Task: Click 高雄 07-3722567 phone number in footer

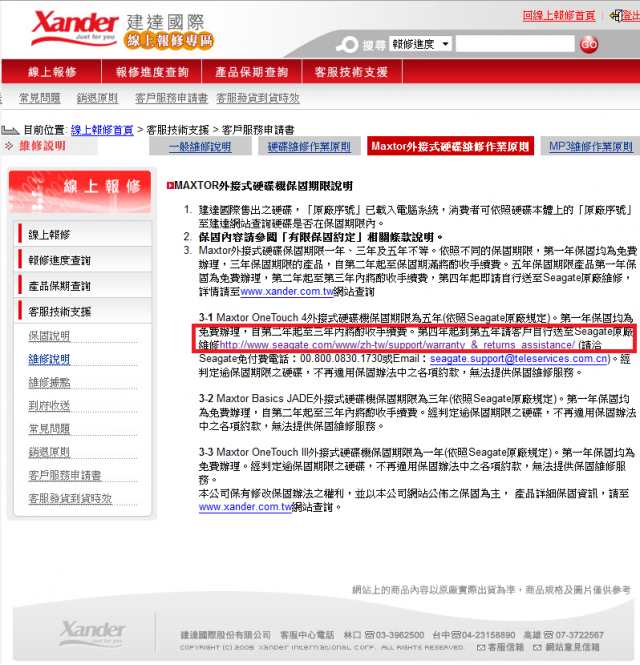Action: [x=563, y=635]
